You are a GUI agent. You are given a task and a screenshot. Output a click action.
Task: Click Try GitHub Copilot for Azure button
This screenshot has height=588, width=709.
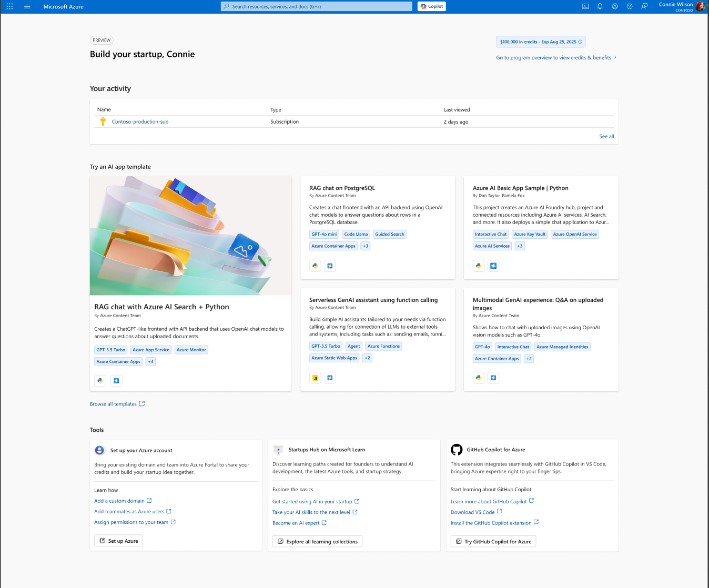pos(493,542)
